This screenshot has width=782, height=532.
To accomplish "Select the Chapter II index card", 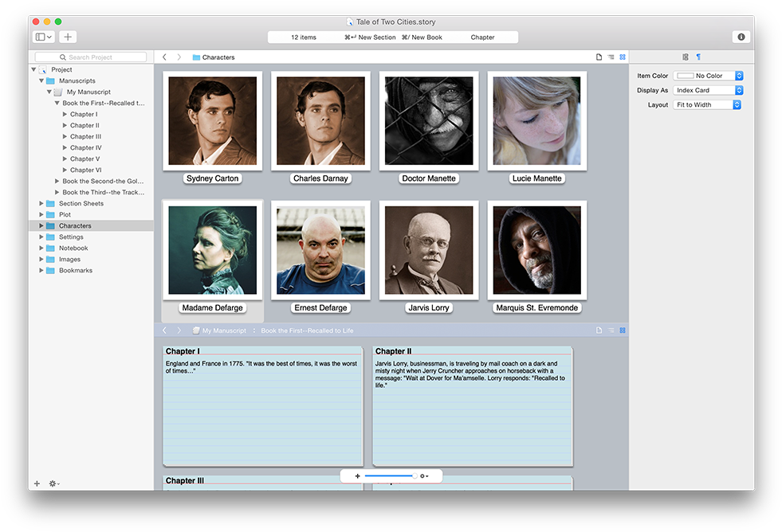I will pyautogui.click(x=473, y=406).
